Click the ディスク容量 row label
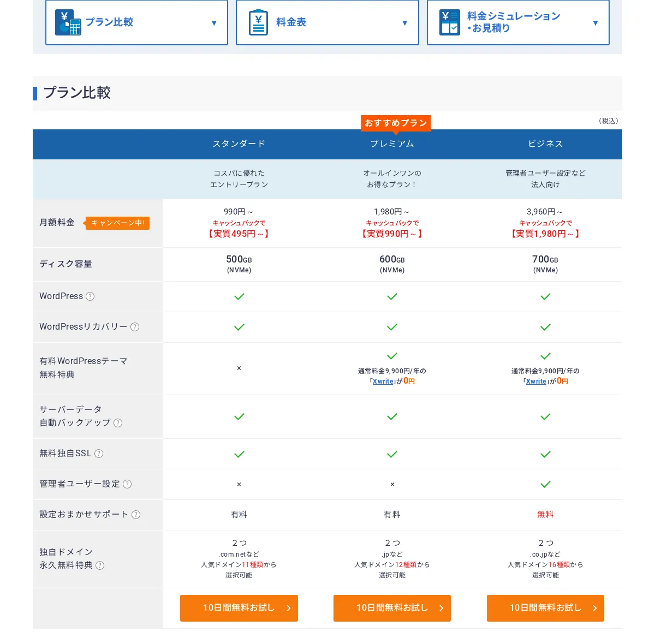 65,264
